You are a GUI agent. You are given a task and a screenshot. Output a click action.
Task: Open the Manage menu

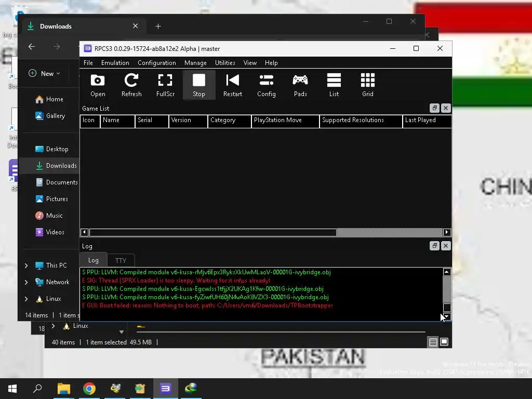195,63
